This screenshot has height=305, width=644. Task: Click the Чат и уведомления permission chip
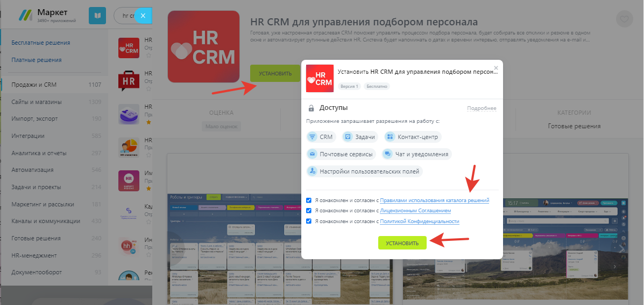(x=416, y=154)
